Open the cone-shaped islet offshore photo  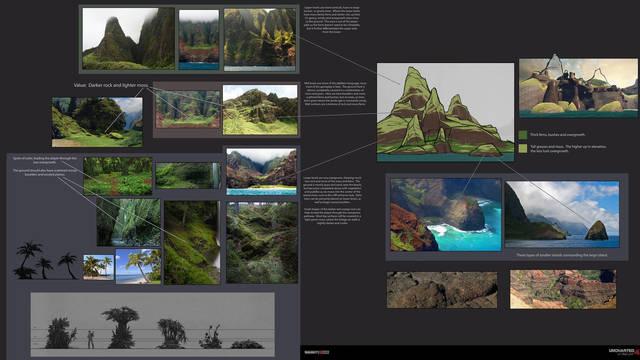pos(562,215)
